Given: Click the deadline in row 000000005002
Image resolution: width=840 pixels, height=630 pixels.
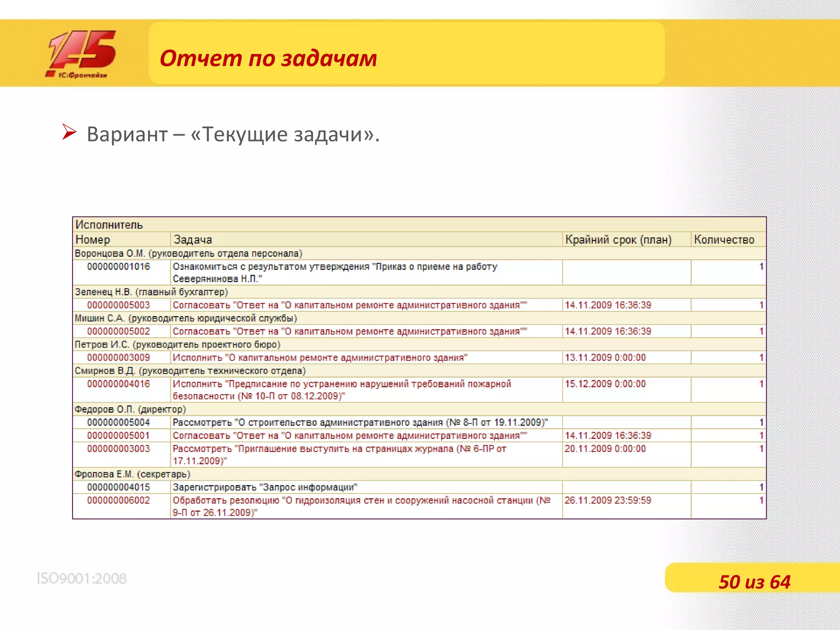Looking at the screenshot, I should tap(608, 331).
